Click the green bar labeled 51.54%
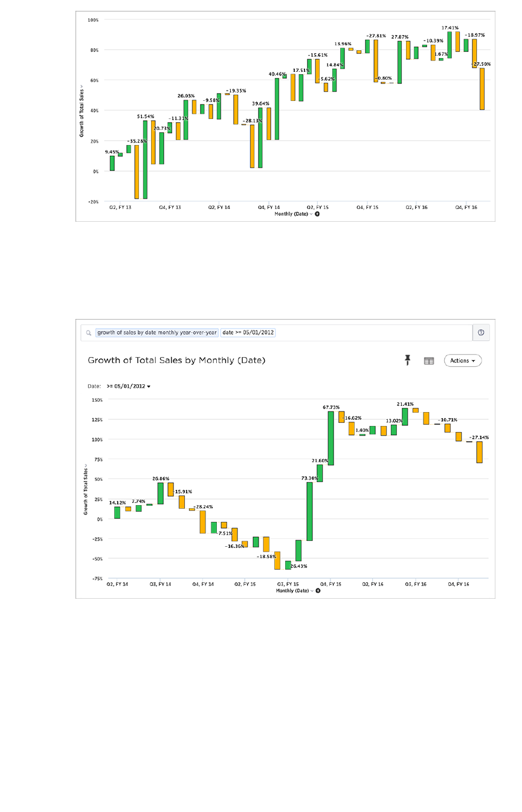Image resolution: width=522 pixels, height=812 pixels. [145, 159]
